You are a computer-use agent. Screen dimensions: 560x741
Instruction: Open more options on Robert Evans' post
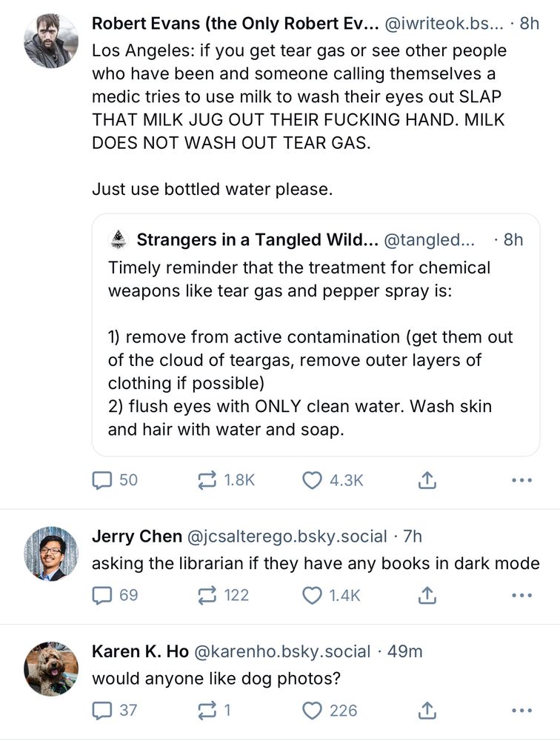(521, 480)
